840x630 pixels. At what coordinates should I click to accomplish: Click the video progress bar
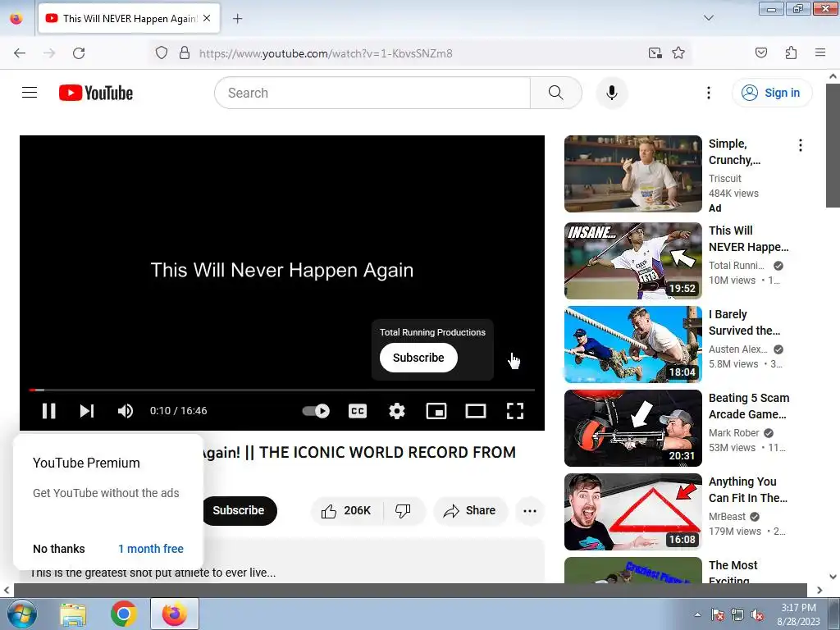pos(282,390)
